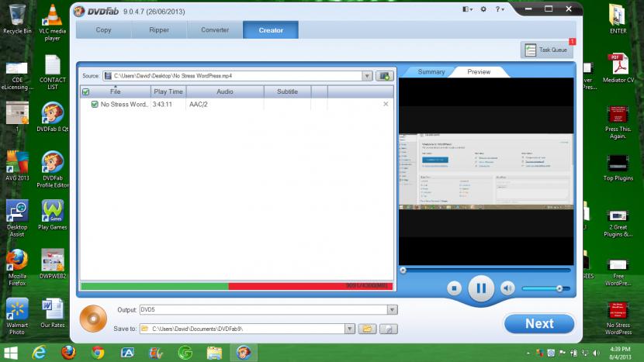Click the taskbar clock showing 4:39 PM
Viewport: 644px width, 362px height.
click(620, 353)
